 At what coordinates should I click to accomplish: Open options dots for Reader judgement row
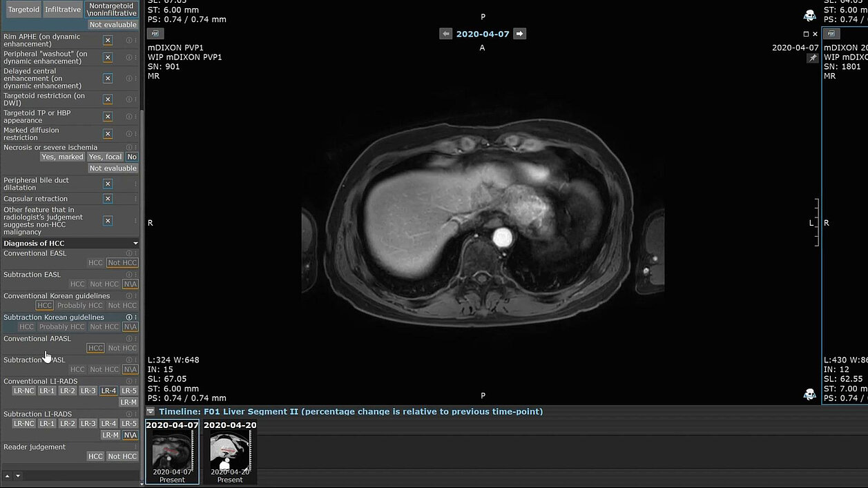point(135,447)
